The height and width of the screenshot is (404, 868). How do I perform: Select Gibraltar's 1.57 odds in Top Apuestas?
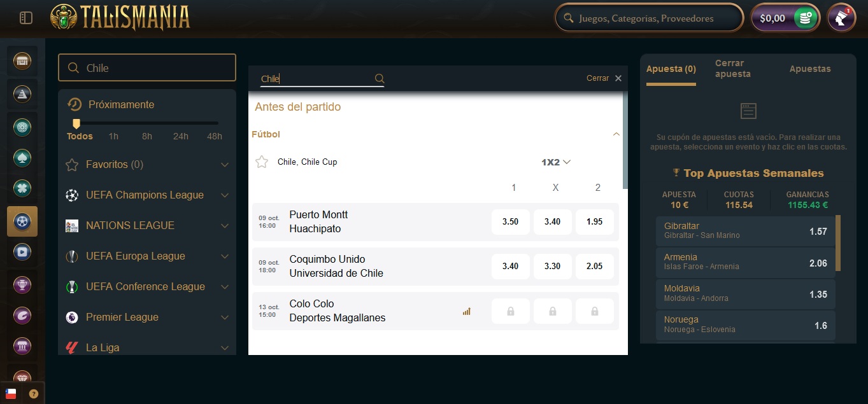pyautogui.click(x=745, y=232)
